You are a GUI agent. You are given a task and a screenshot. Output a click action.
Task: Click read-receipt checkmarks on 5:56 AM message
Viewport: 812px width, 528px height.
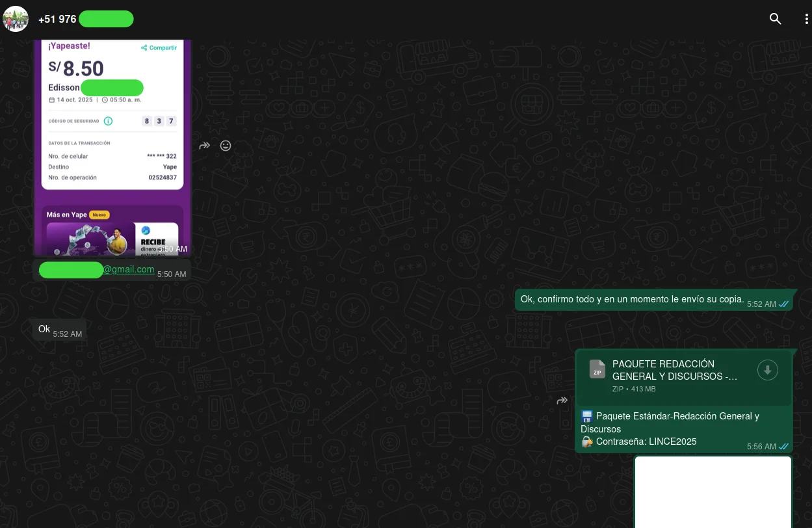[x=783, y=447]
